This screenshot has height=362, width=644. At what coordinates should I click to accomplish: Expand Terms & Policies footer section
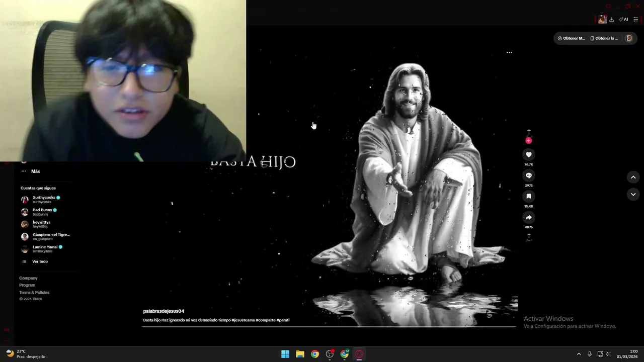click(34, 293)
